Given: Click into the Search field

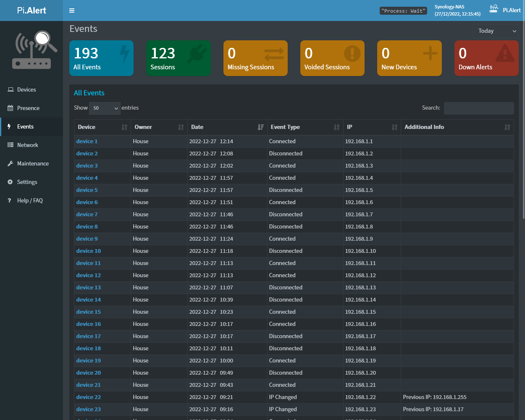Looking at the screenshot, I should pyautogui.click(x=479, y=108).
